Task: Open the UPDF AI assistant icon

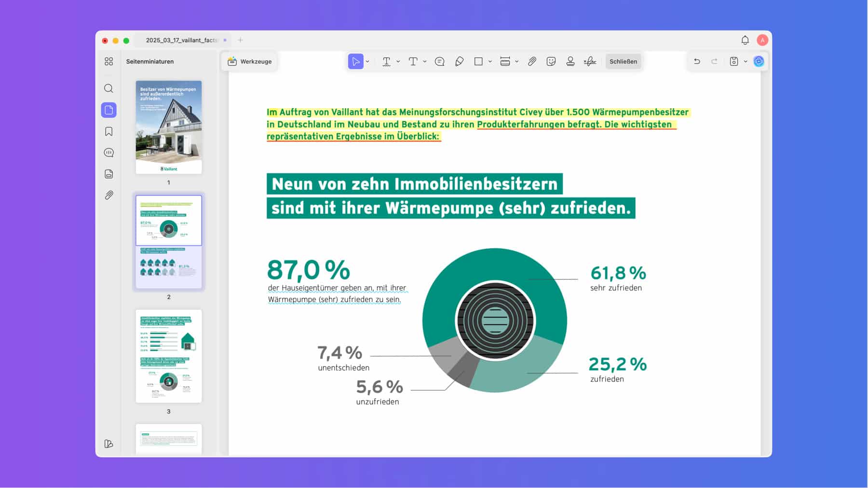Action: pyautogui.click(x=759, y=61)
